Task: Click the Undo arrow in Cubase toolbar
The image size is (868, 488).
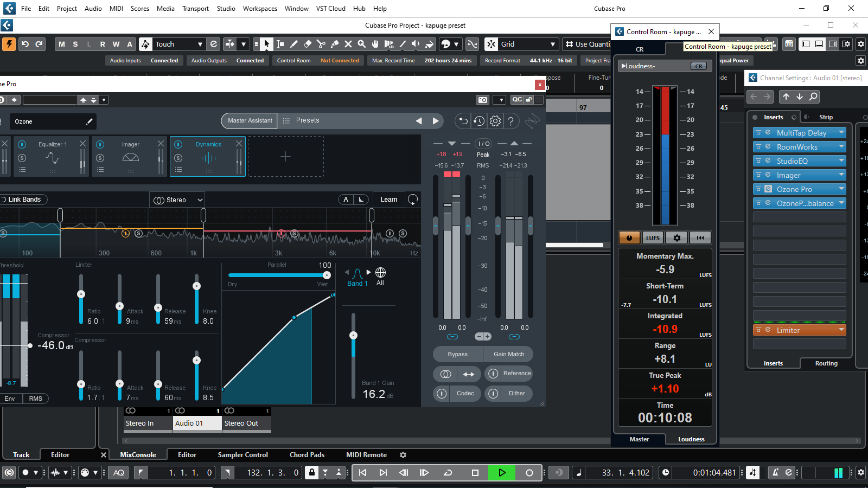Action: coord(25,44)
